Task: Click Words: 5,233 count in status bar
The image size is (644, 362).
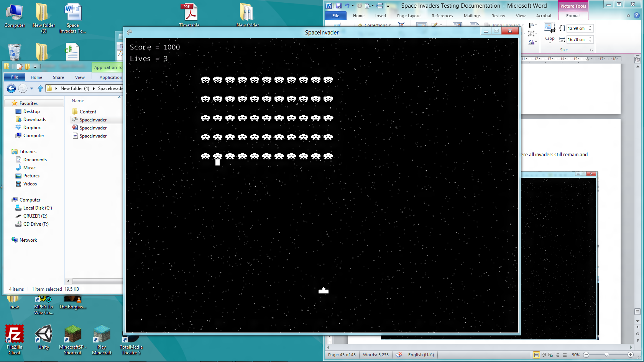Action: [376, 355]
